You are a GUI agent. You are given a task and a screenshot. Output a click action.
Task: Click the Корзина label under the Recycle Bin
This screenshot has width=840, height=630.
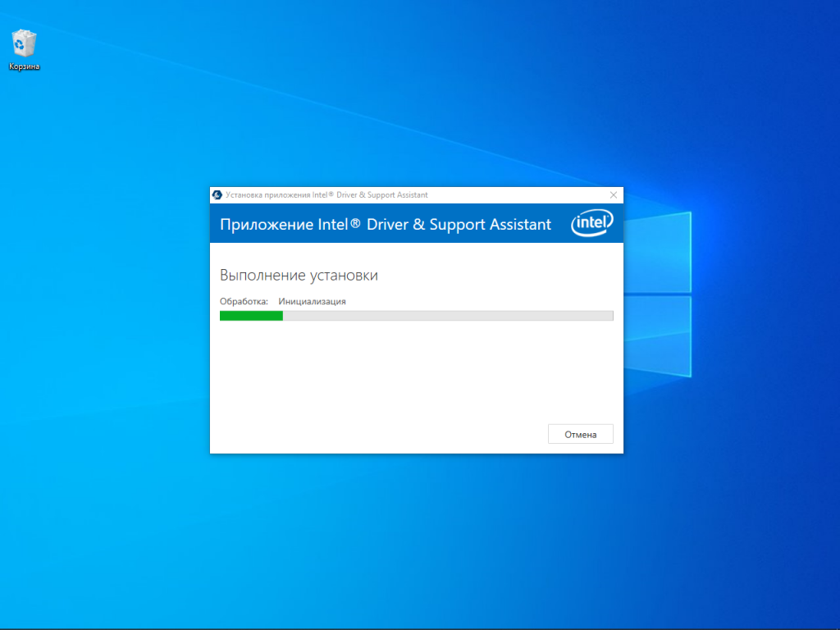click(x=25, y=66)
